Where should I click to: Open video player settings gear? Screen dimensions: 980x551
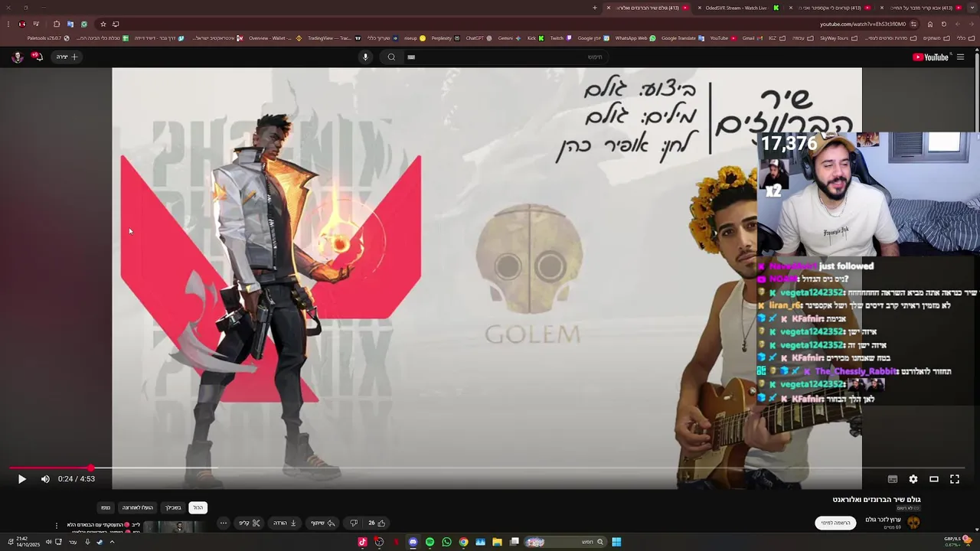(x=913, y=479)
